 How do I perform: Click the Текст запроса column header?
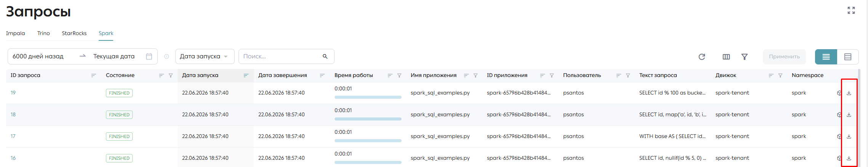(658, 75)
